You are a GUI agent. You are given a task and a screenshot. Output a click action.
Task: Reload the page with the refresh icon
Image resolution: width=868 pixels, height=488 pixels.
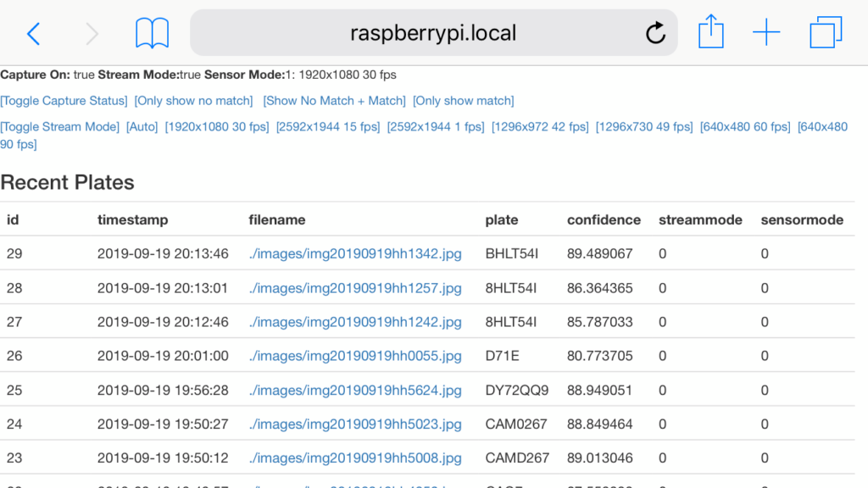pyautogui.click(x=655, y=34)
